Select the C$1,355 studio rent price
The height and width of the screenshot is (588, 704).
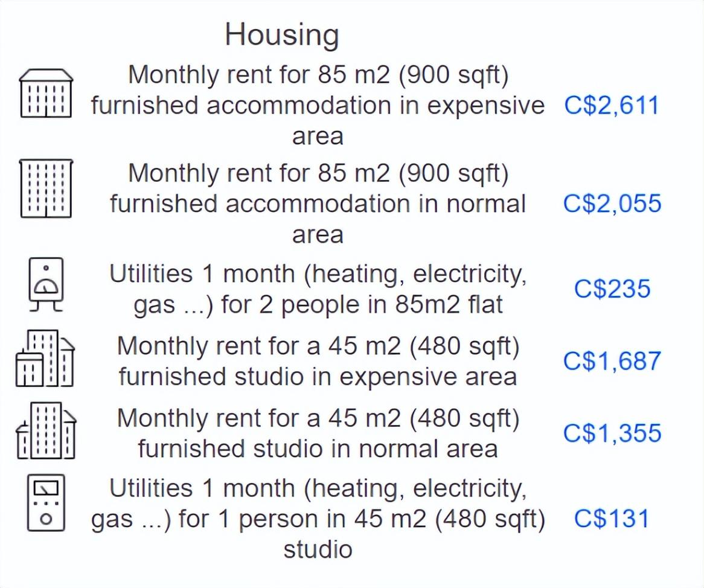pyautogui.click(x=612, y=433)
